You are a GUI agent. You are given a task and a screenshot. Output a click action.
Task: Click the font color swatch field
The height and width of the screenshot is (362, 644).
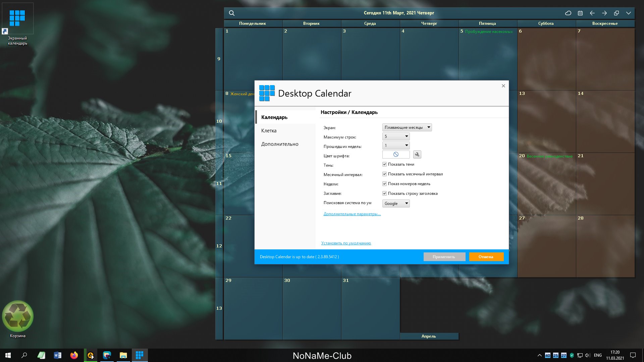click(x=396, y=155)
